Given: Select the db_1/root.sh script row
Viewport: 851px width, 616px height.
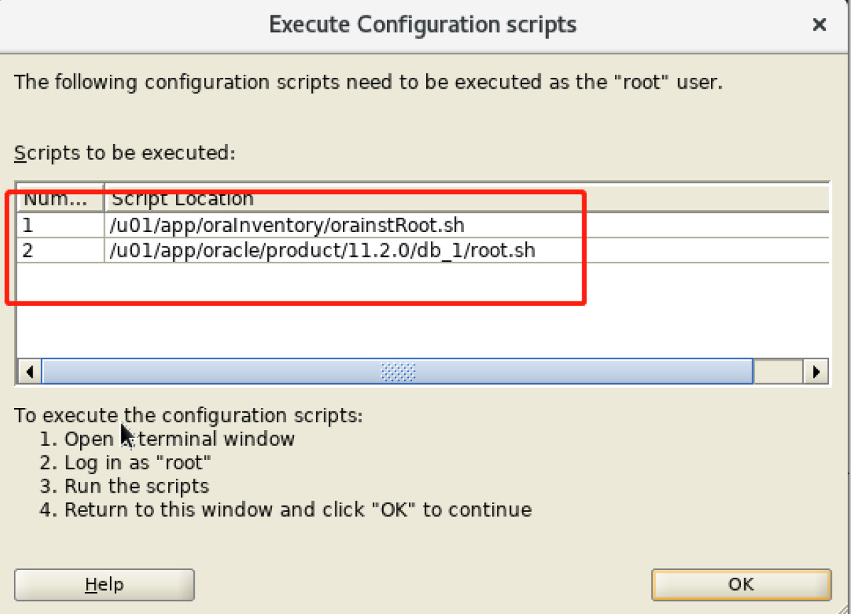Looking at the screenshot, I should point(323,251).
